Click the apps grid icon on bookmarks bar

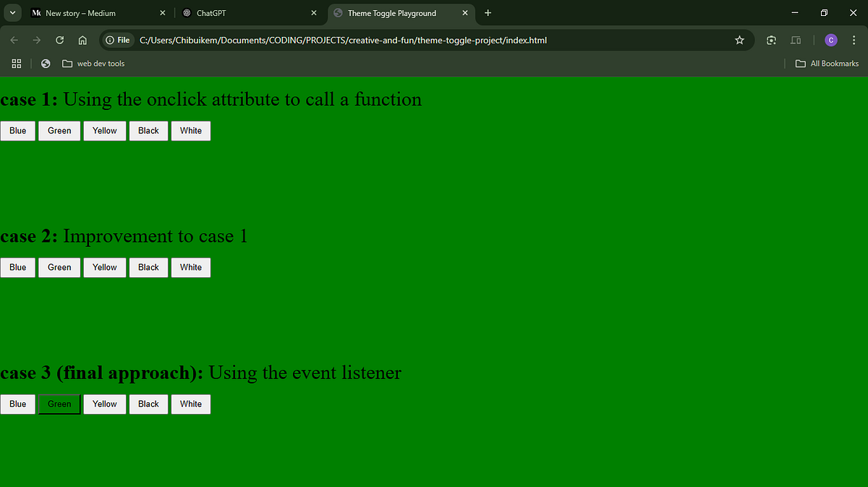click(x=16, y=64)
